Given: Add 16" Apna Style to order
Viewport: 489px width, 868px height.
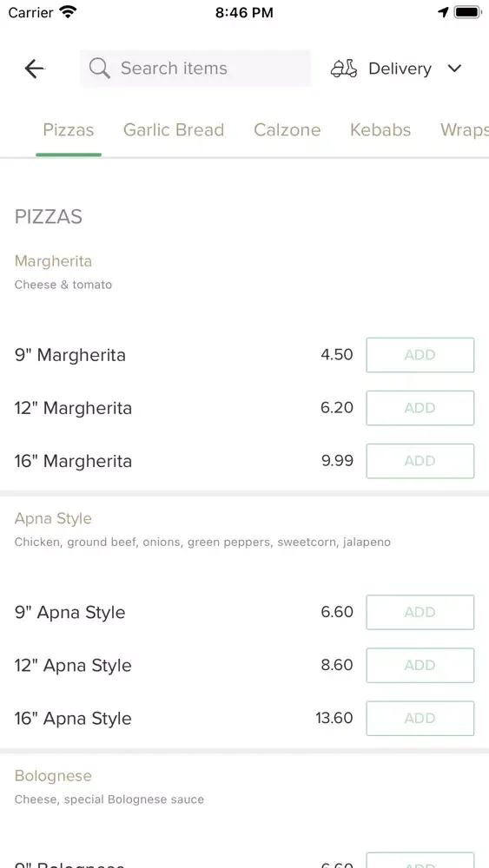Looking at the screenshot, I should (420, 719).
